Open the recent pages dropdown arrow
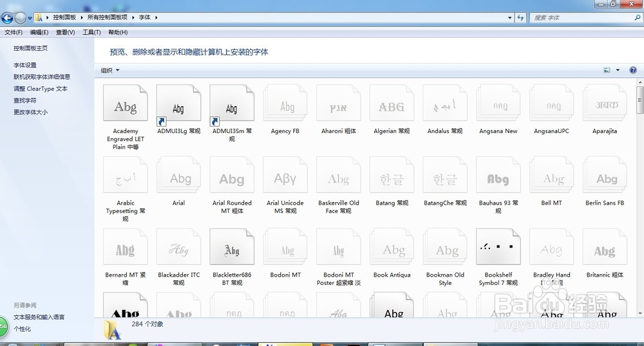The height and width of the screenshot is (346, 644). 30,18
